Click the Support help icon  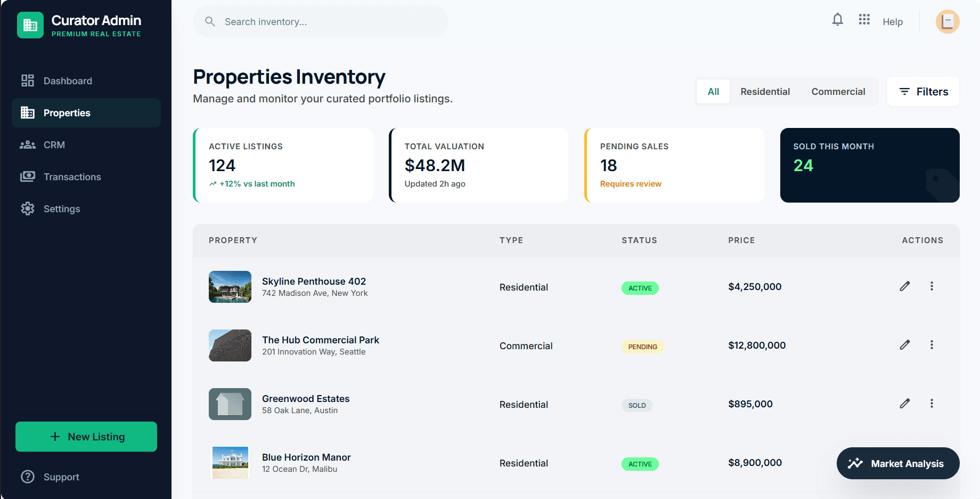tap(28, 477)
